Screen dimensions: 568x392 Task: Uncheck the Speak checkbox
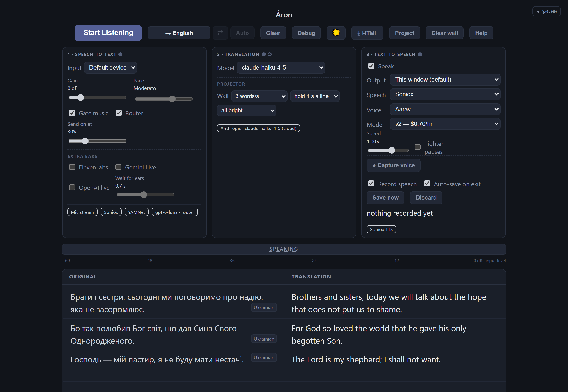[x=371, y=66]
